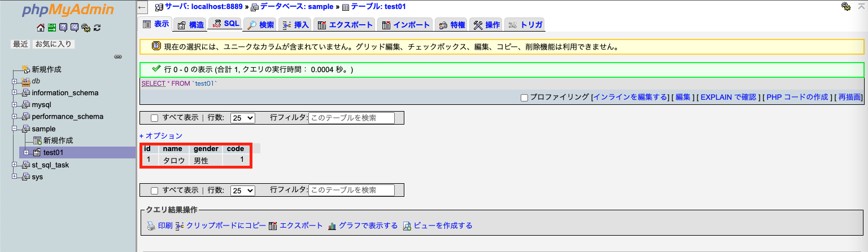Expand the sys database node

(15, 177)
